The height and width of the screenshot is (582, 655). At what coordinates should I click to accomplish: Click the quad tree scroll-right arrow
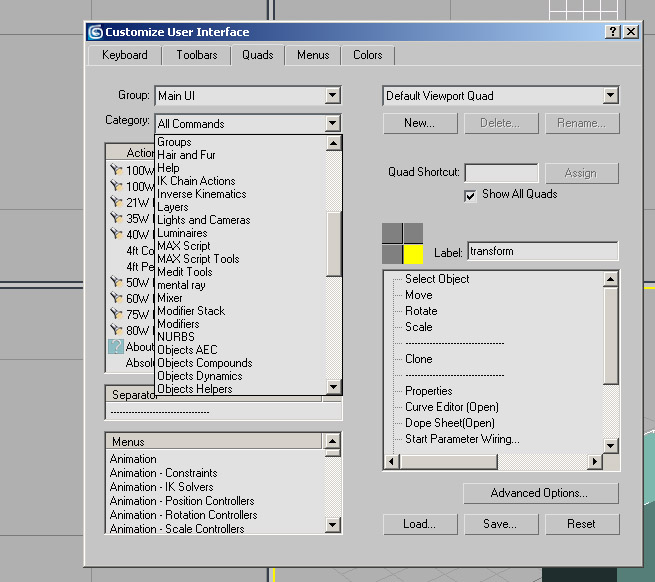(x=594, y=462)
